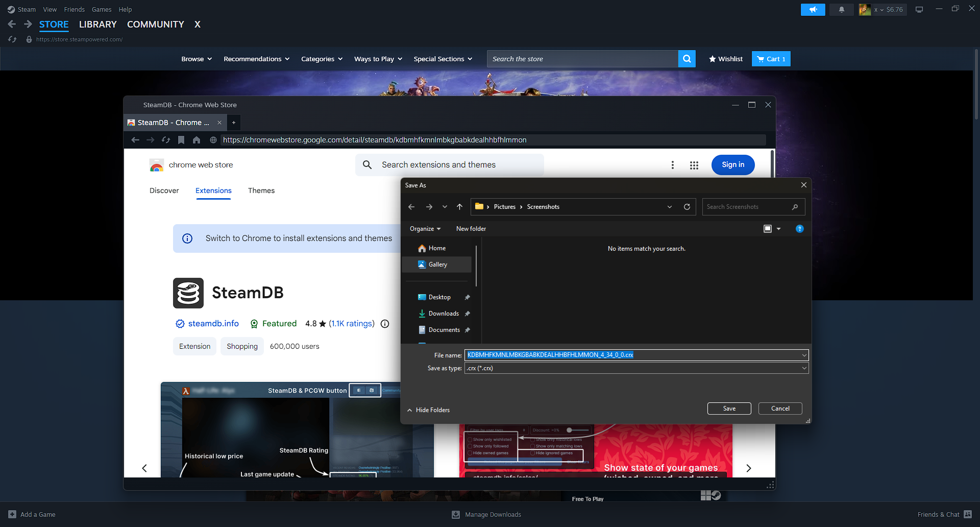Expand the Browse store menu
The image size is (980, 527).
197,59
